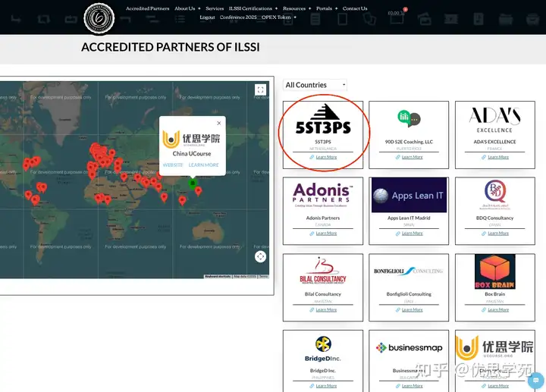
Task: Click the 5ST3PS partner logo
Action: 323,119
